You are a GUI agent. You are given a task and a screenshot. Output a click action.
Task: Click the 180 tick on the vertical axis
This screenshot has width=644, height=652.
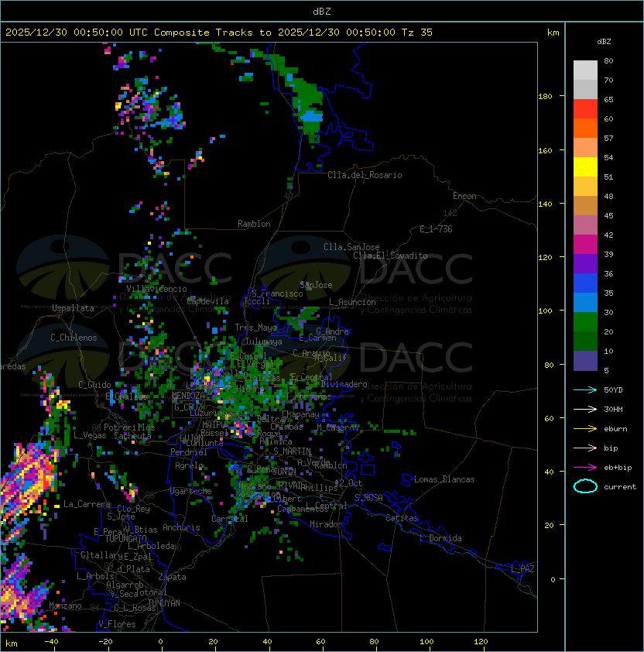[545, 97]
